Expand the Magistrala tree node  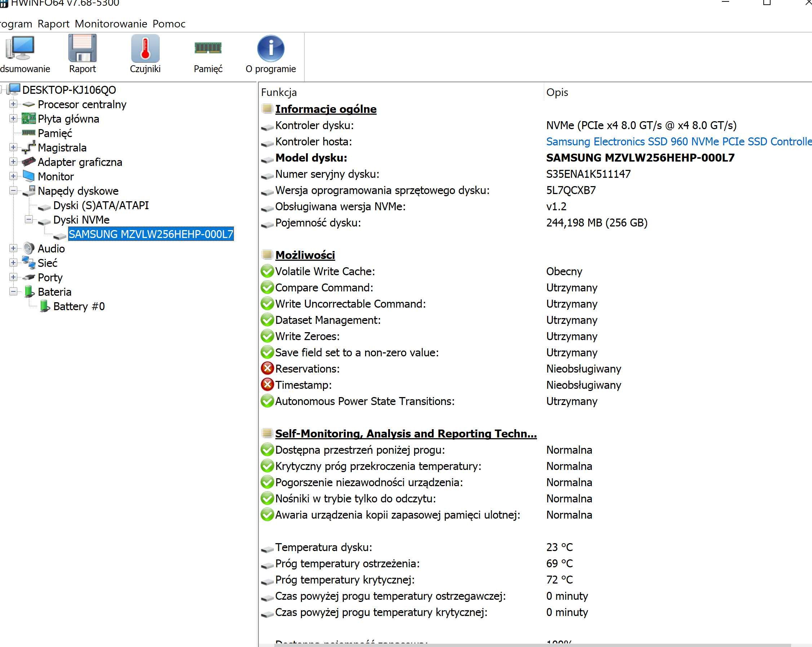pyautogui.click(x=13, y=148)
